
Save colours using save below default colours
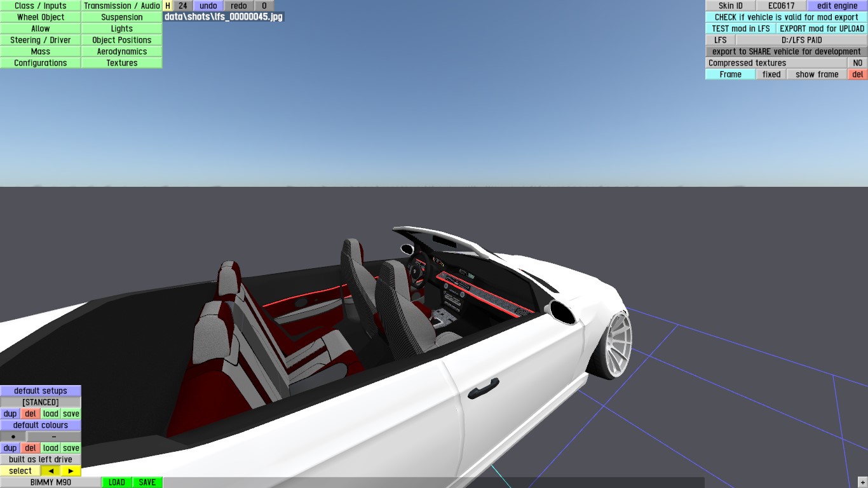point(71,448)
